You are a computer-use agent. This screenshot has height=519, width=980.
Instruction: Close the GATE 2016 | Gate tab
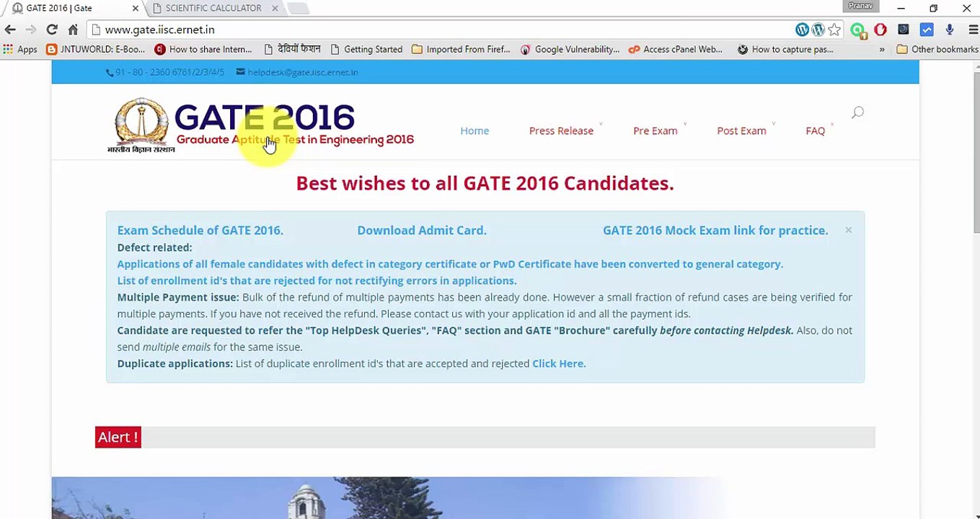click(135, 8)
